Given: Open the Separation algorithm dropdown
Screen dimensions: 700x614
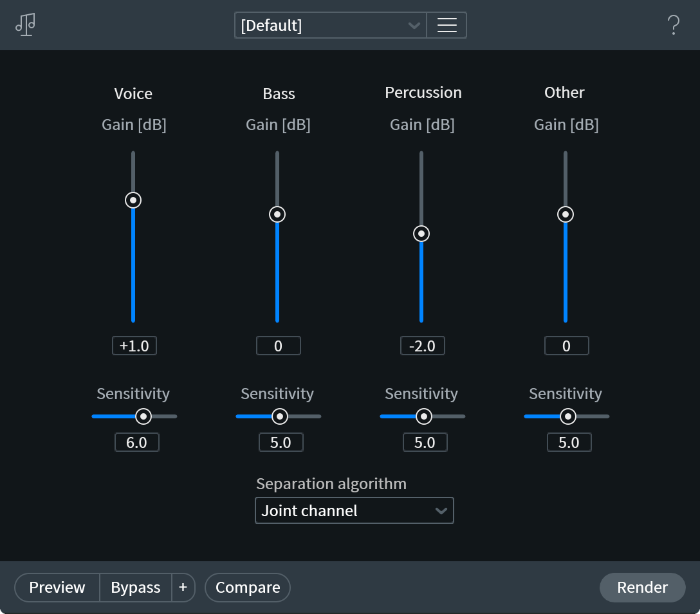Looking at the screenshot, I should (x=354, y=510).
